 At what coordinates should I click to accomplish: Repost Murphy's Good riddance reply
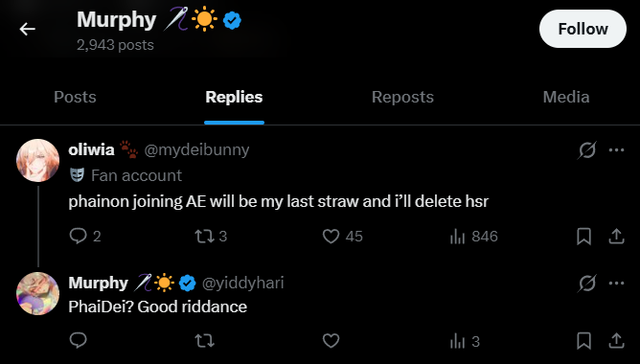click(204, 341)
